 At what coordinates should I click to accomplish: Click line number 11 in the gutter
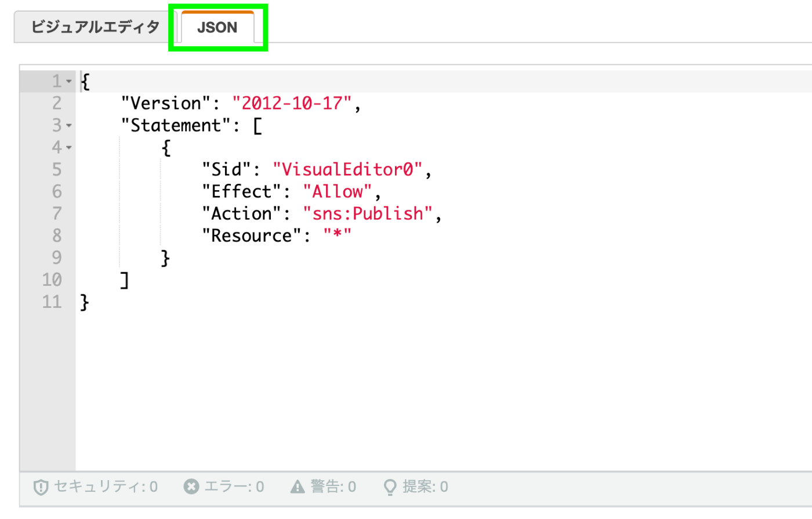point(52,302)
